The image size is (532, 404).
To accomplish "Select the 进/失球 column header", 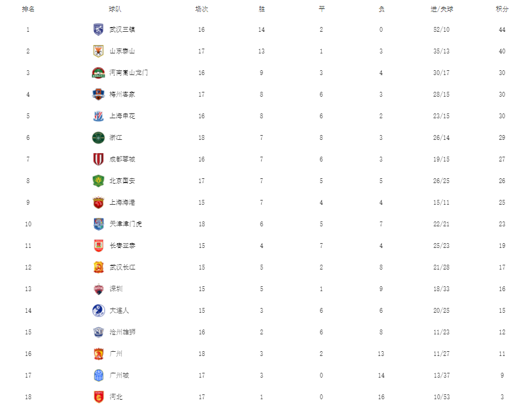I will [442, 9].
